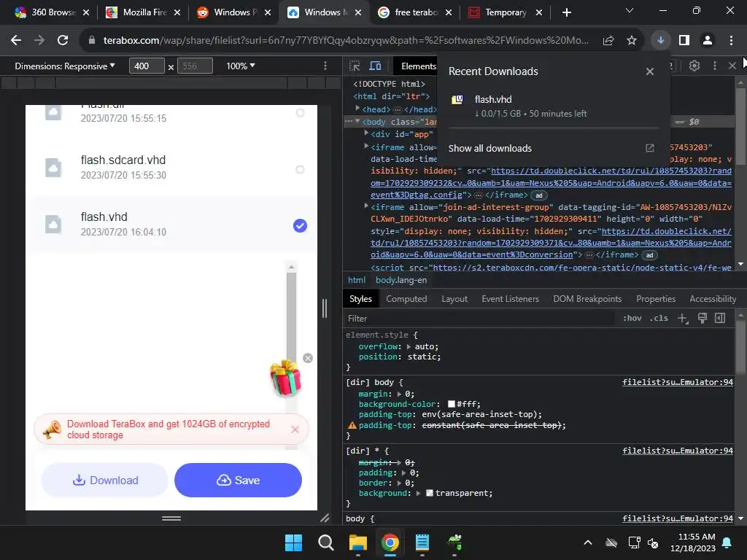Switch to the Mozilla Firefox browser tab
Viewport: 747px width, 560px height.
pos(144,12)
